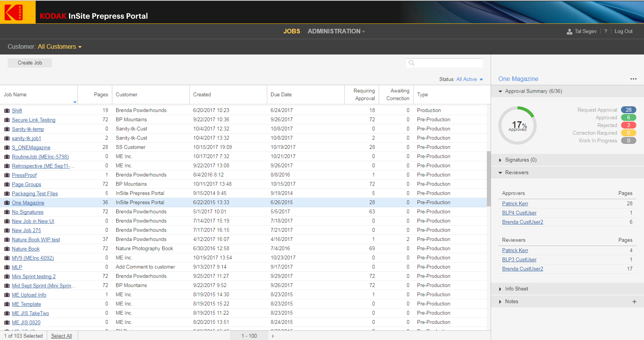Image resolution: width=644 pixels, height=340 pixels.
Task: Go to next page using pagination arrow
Action: 273,336
